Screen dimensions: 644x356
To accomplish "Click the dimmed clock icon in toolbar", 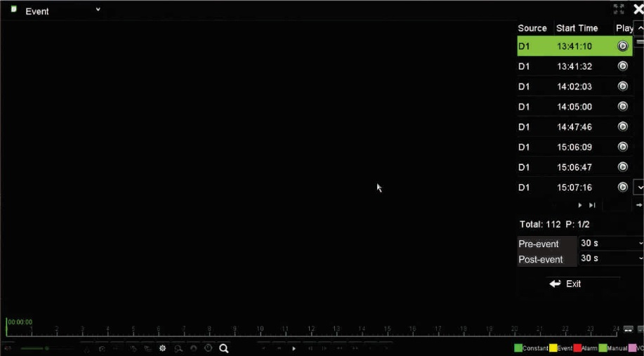I will 209,348.
